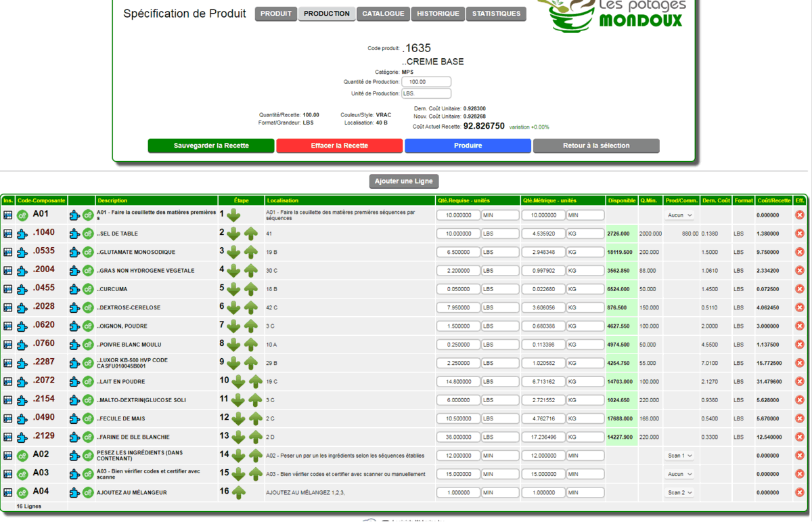Click the Description column header

[x=156, y=200]
